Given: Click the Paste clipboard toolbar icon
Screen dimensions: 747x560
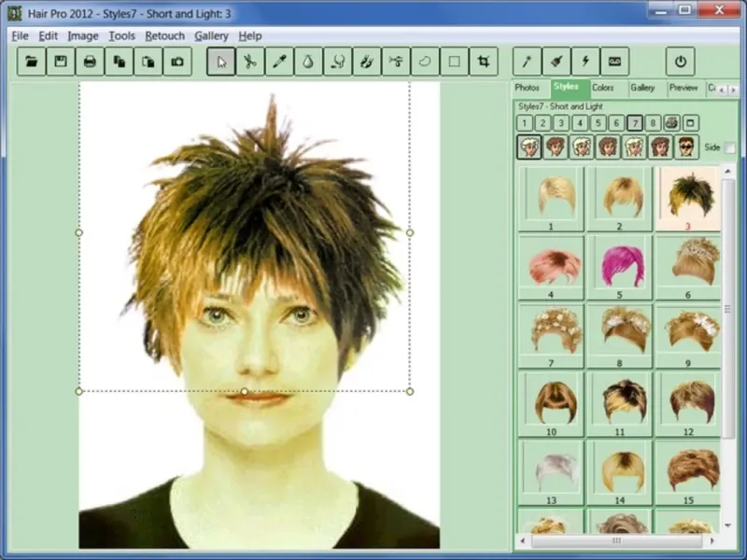Looking at the screenshot, I should [x=148, y=62].
